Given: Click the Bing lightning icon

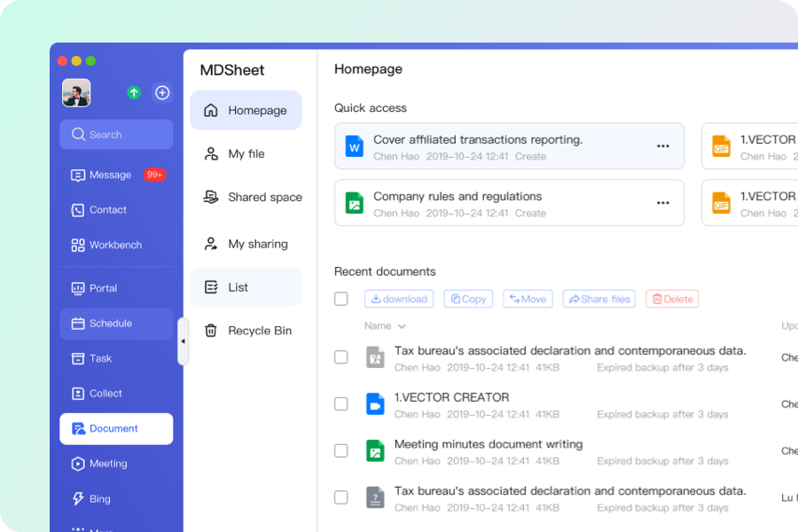Looking at the screenshot, I should (78, 498).
